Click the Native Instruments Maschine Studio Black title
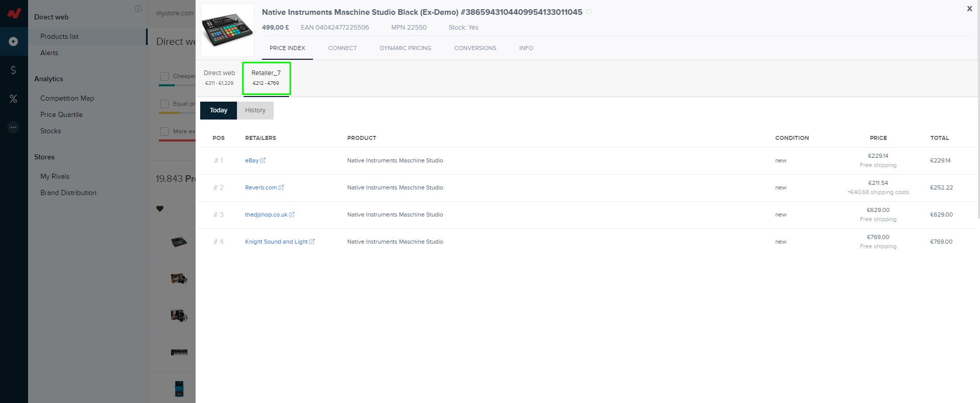The image size is (980, 403). coord(422,12)
